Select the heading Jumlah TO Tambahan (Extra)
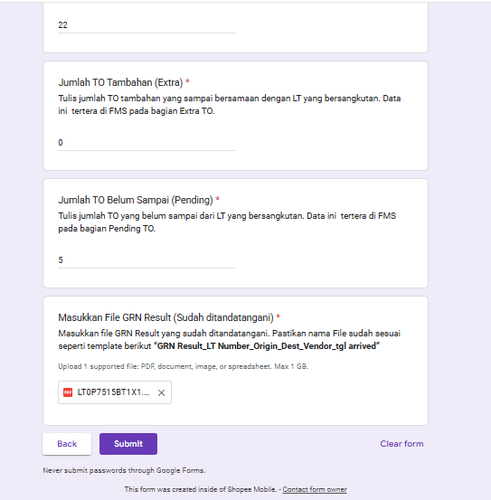This screenshot has height=500, width=491. pyautogui.click(x=121, y=82)
